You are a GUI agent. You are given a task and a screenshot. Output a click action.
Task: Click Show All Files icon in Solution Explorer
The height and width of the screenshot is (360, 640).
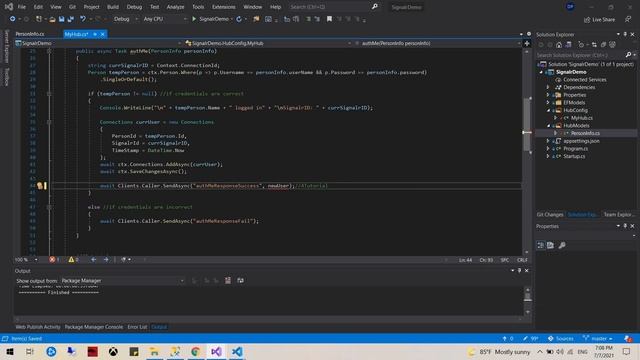pos(612,45)
